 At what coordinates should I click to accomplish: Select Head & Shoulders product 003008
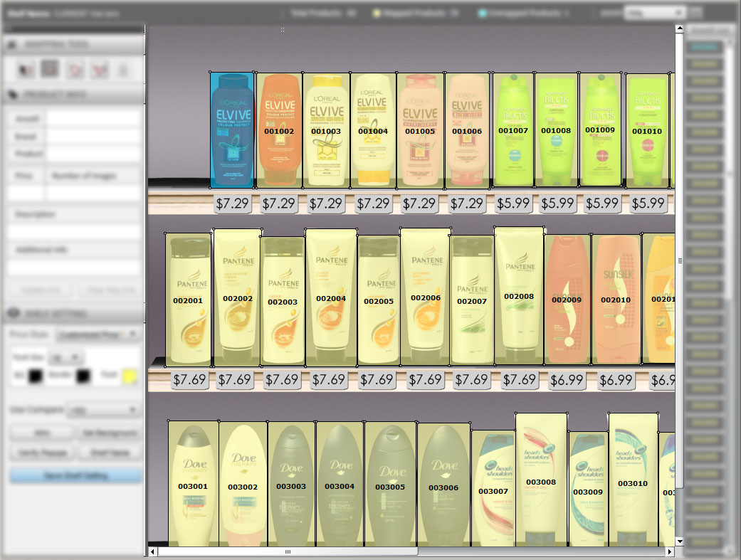(x=541, y=481)
